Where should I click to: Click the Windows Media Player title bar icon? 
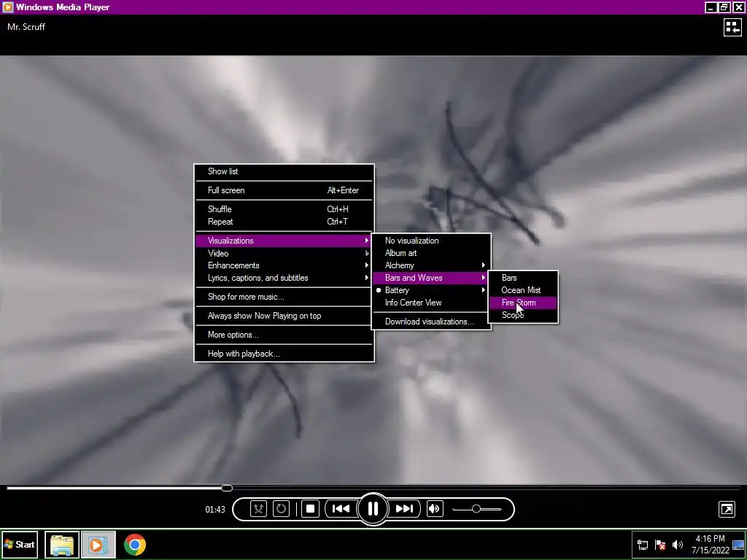click(x=7, y=7)
